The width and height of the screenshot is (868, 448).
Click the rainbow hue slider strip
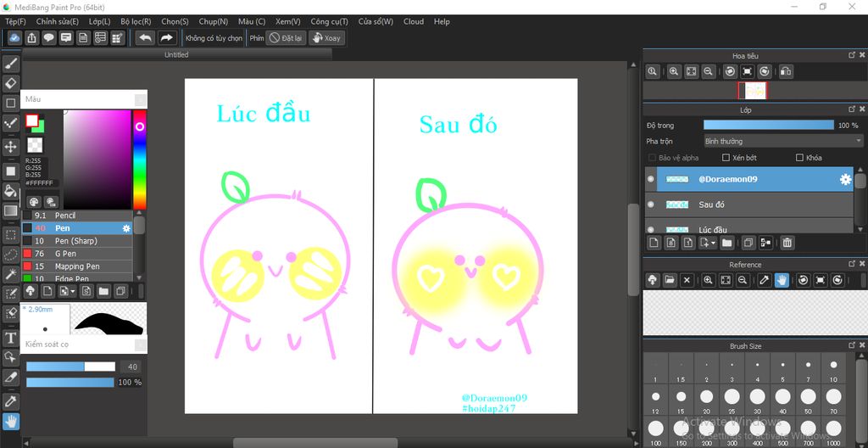pyautogui.click(x=140, y=160)
